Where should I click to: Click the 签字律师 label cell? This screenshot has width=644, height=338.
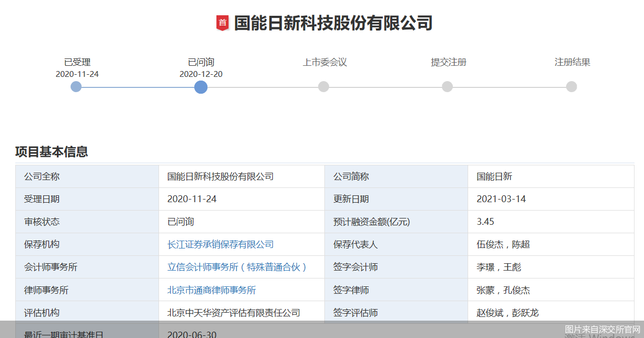(x=397, y=290)
